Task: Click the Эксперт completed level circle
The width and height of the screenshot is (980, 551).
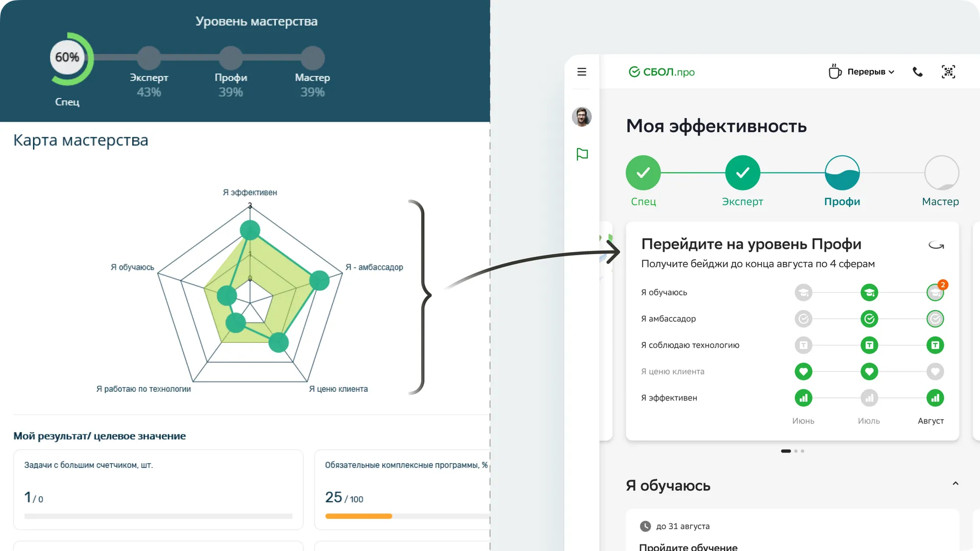Action: click(742, 173)
